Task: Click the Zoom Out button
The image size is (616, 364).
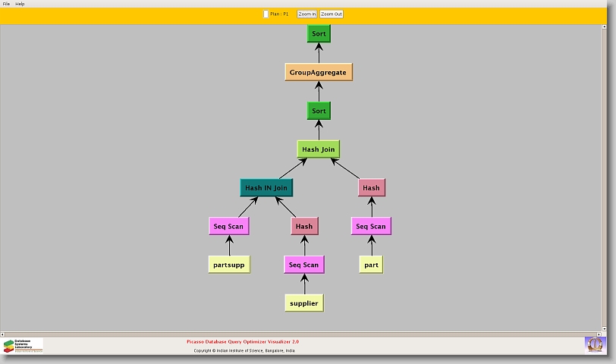Action: pos(332,14)
